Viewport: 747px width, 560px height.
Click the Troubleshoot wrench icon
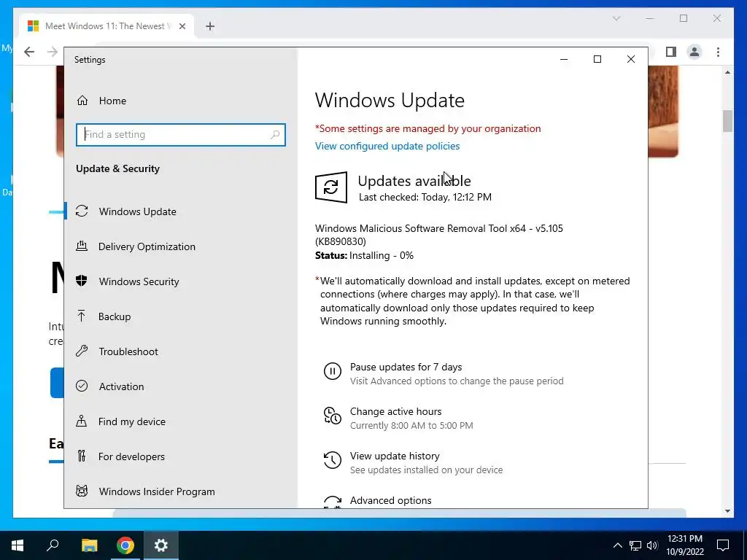point(82,351)
